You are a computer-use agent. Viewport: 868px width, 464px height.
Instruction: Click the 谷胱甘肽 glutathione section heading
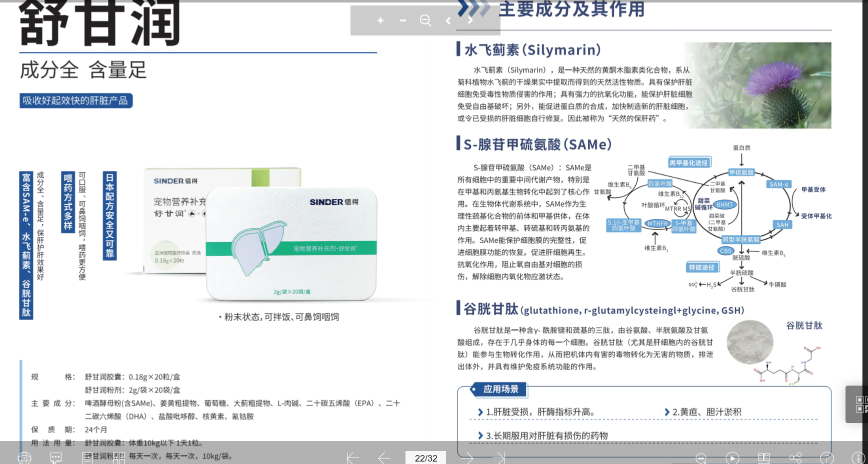click(604, 309)
